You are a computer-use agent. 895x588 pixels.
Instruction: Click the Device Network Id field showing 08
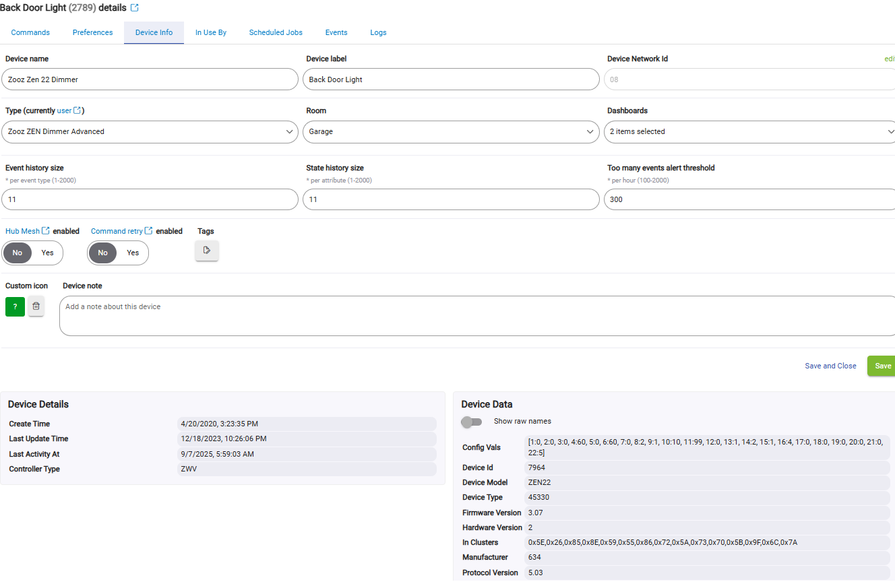click(x=749, y=79)
